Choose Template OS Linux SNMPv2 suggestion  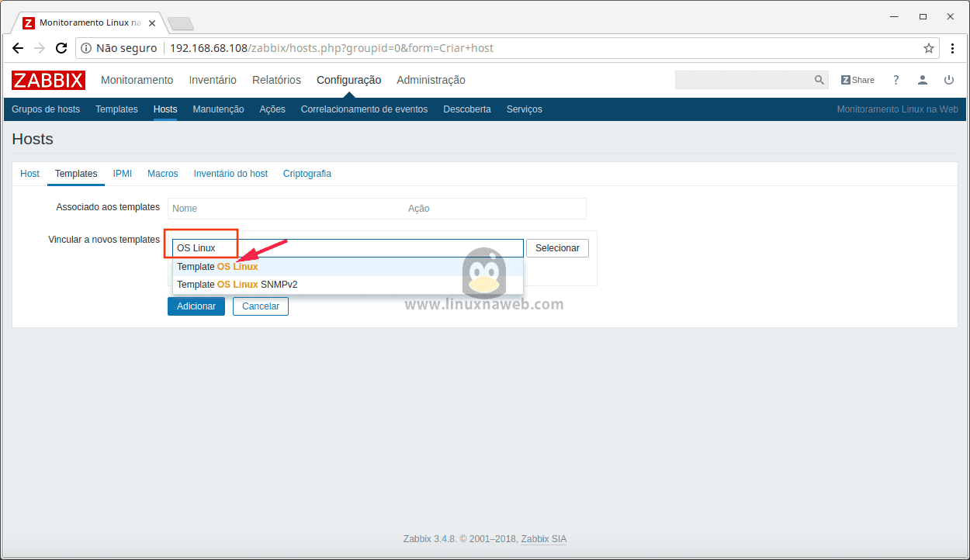(348, 285)
